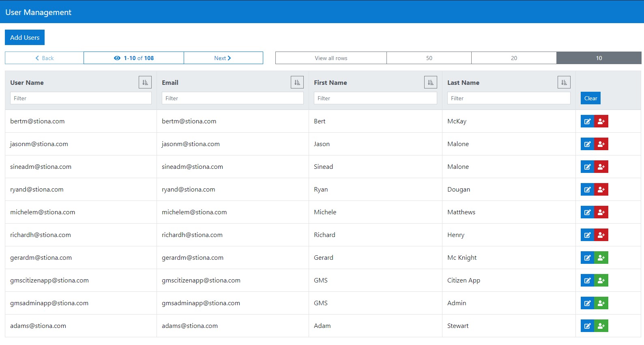Toggle red user status for Michele Matthews

601,212
